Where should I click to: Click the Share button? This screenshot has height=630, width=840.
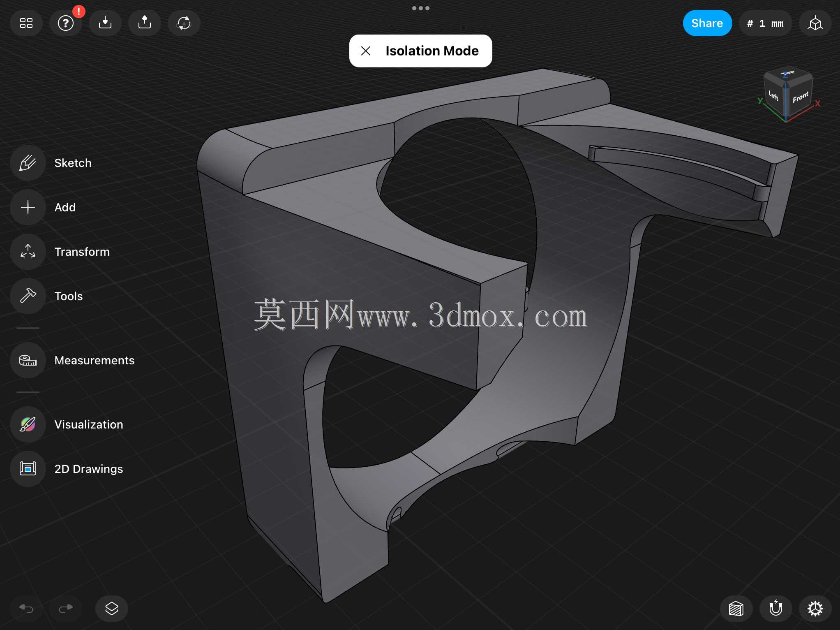[707, 23]
